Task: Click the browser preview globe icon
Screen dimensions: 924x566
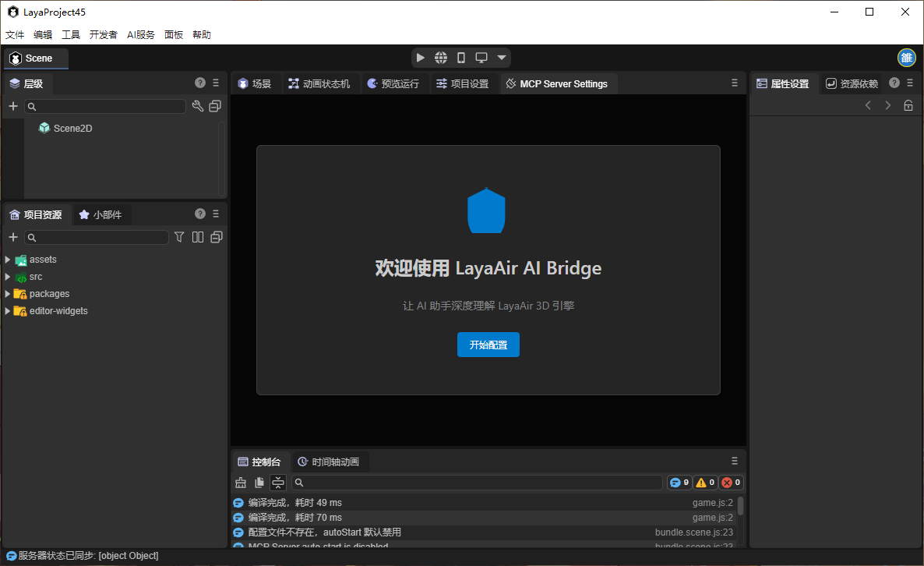Action: pyautogui.click(x=441, y=58)
